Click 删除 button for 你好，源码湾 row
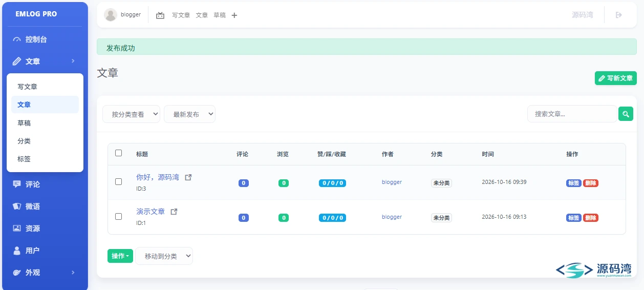The width and height of the screenshot is (644, 290). tap(591, 183)
